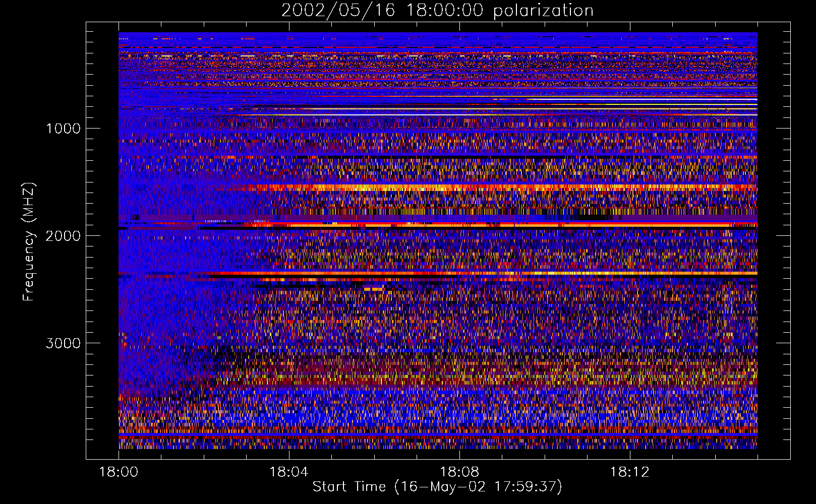This screenshot has width=816, height=504.
Task: Click the 'Start Time (16-May-02 17:59:37)' axis title
Action: [437, 487]
